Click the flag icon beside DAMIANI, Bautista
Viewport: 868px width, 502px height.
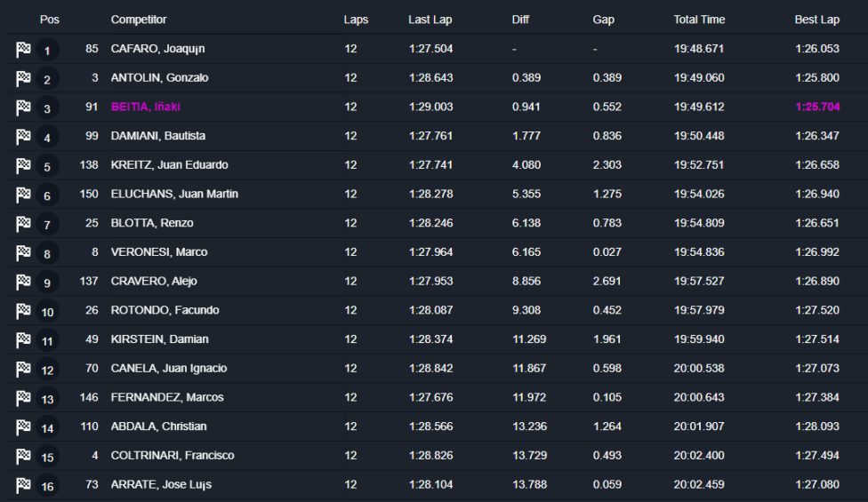(23, 137)
